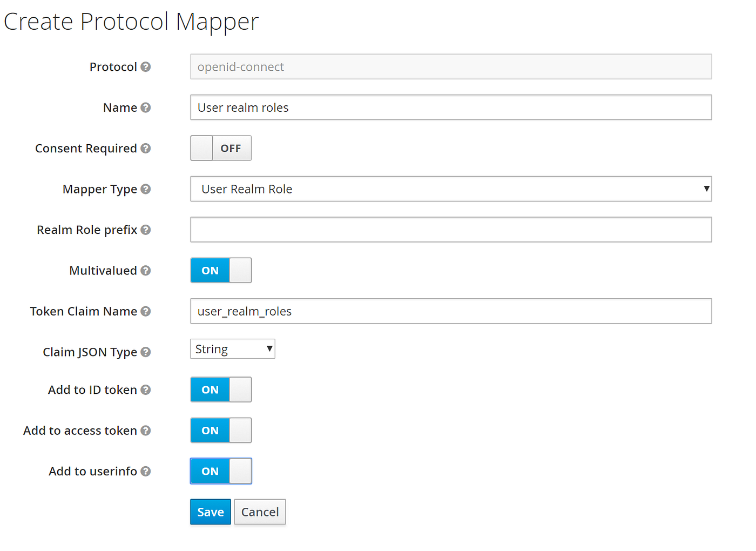
Task: Turn off the Multivalued toggle
Action: (221, 270)
